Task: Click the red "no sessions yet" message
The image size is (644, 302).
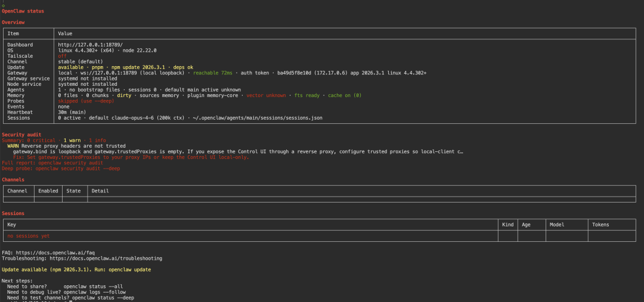Action: [29, 236]
